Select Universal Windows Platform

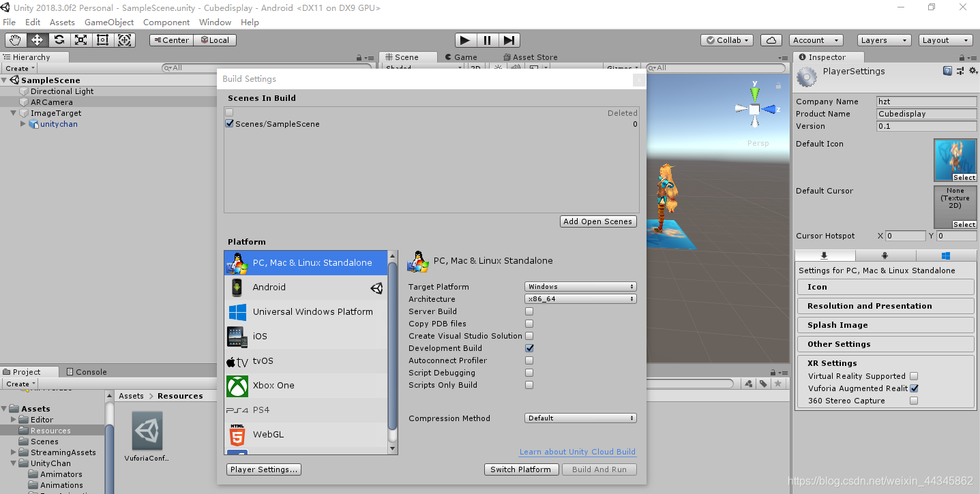[306, 311]
